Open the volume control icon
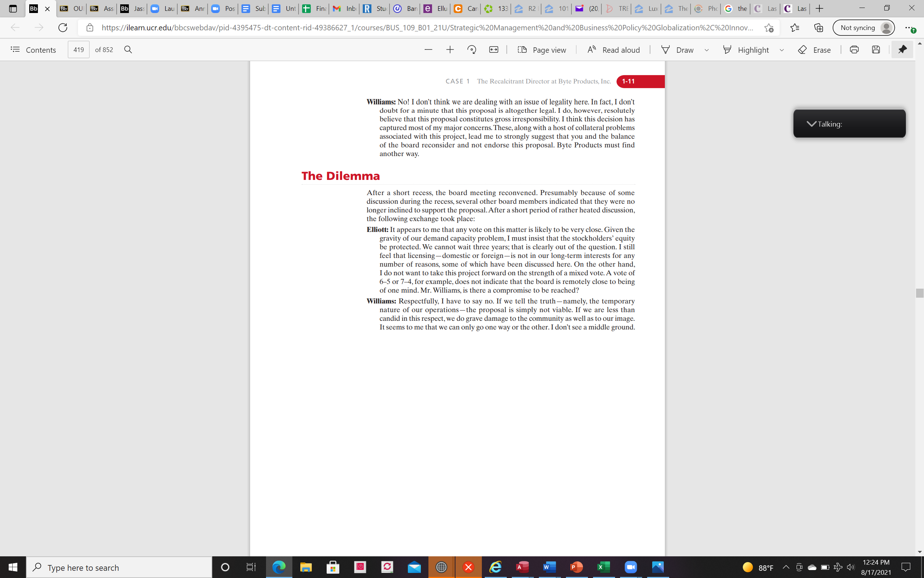 click(851, 567)
